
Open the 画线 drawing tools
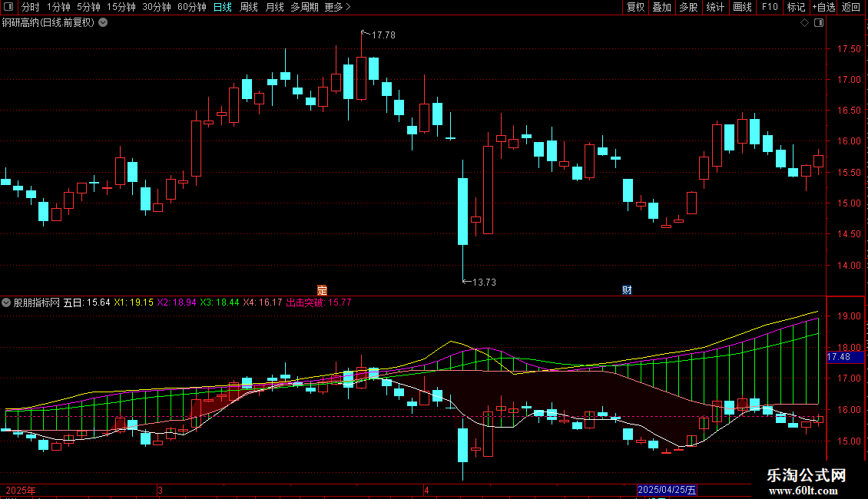[x=742, y=7]
